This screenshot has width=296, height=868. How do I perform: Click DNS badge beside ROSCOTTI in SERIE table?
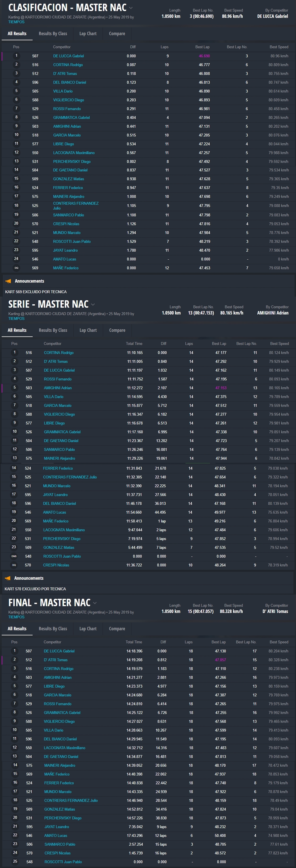[14, 556]
